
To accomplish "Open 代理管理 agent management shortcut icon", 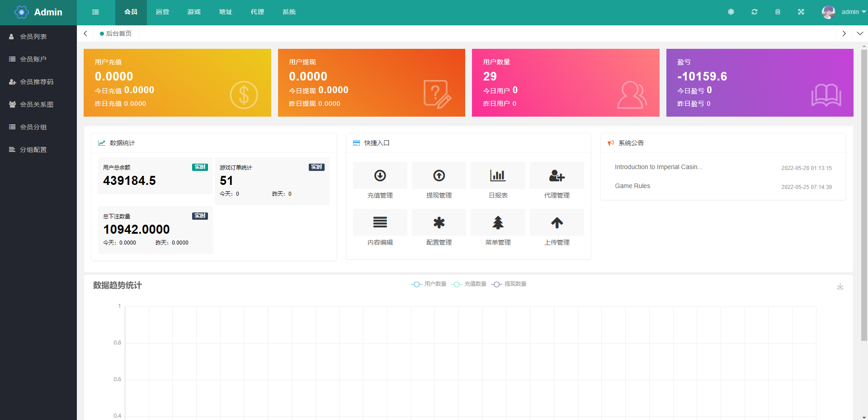I will [x=557, y=176].
